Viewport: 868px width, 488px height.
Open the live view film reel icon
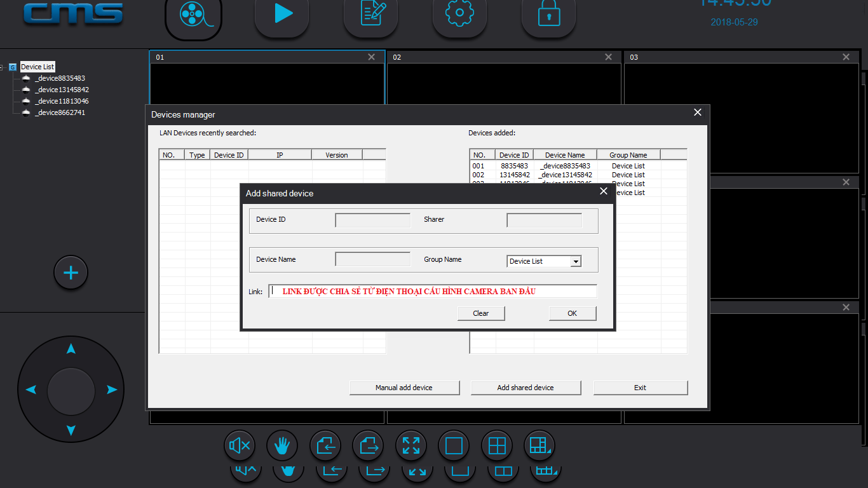[193, 15]
